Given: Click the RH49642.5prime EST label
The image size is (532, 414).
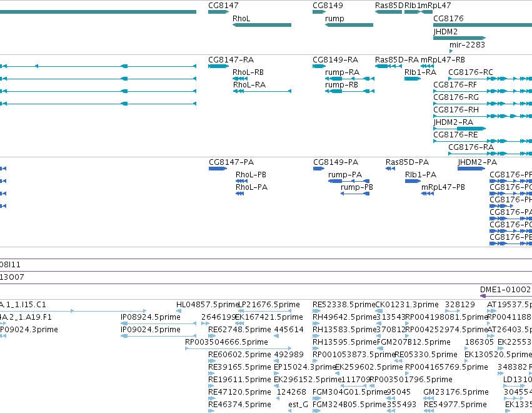Looking at the screenshot, I should pos(344,317).
